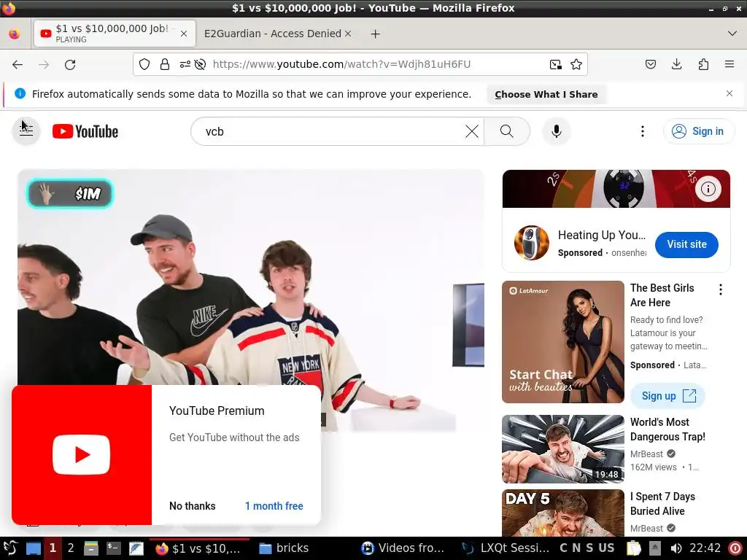
Task: Click the clock showing 22:42
Action: click(x=705, y=548)
